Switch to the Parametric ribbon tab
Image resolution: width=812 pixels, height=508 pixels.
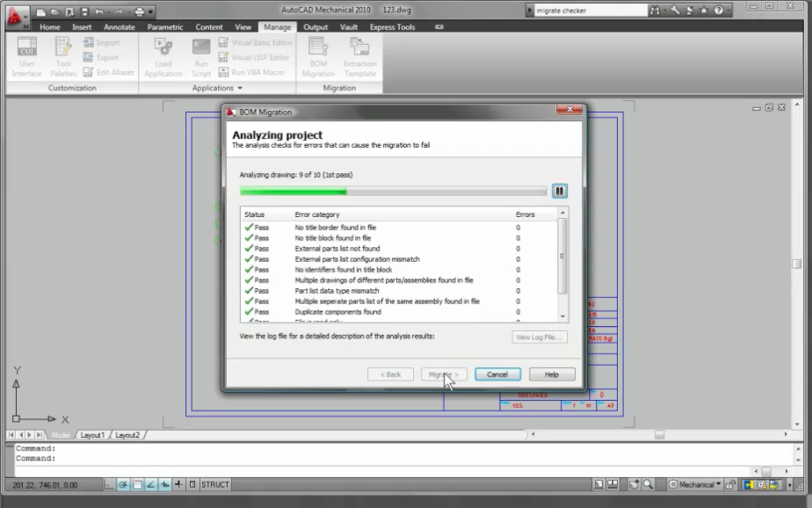[x=164, y=27]
